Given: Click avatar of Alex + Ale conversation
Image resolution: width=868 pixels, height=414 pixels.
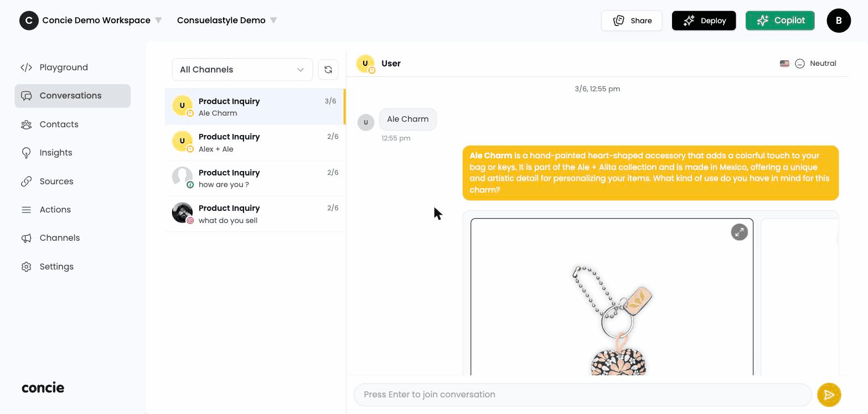Looking at the screenshot, I should pos(182,142).
